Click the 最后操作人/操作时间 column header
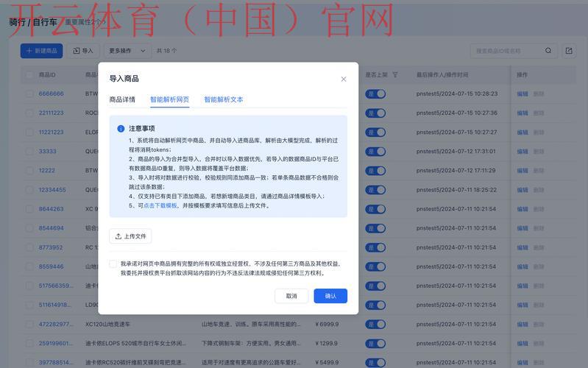This screenshot has height=368, width=588. pos(442,74)
